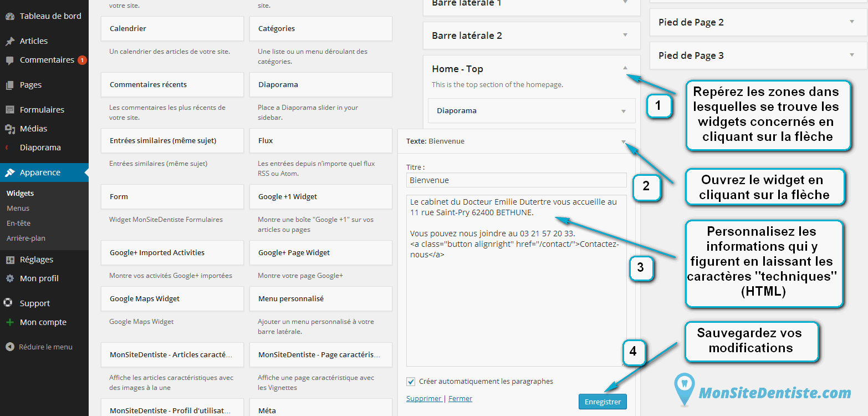This screenshot has height=416, width=868.
Task: Collapse menu with Réduire le menu arrow
Action: click(10, 347)
